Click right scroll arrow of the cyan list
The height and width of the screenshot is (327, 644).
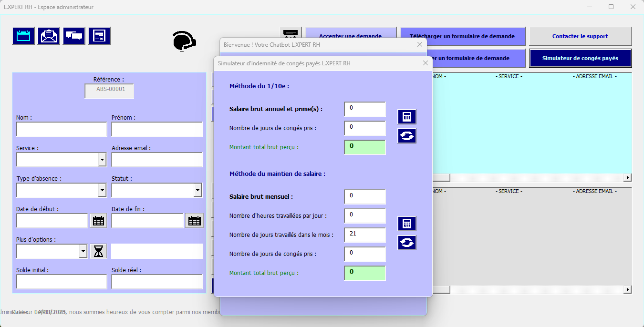628,178
